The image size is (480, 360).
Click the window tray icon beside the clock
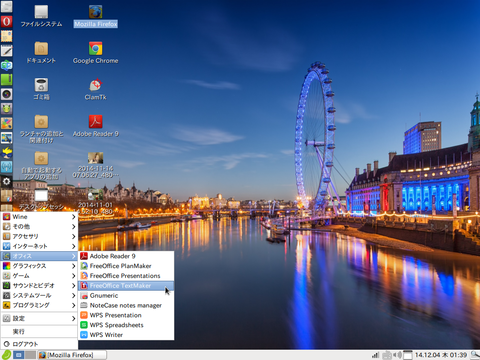[x=408, y=355]
